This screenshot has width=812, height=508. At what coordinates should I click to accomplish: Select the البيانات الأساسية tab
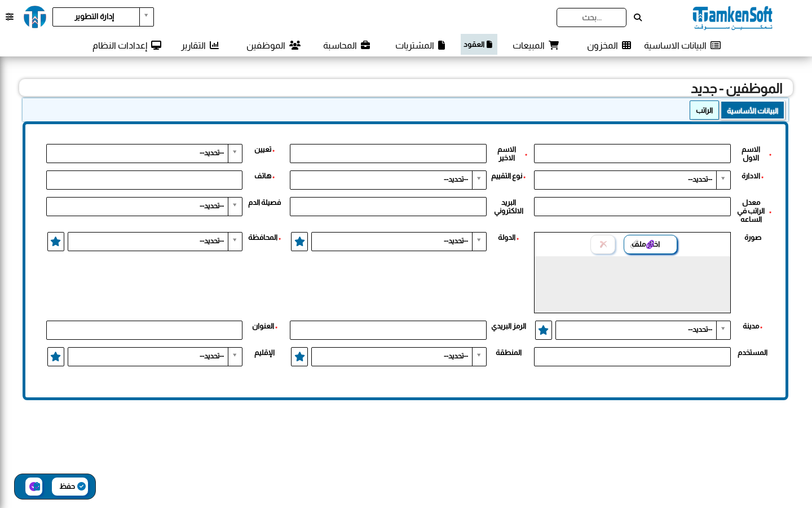pyautogui.click(x=753, y=111)
